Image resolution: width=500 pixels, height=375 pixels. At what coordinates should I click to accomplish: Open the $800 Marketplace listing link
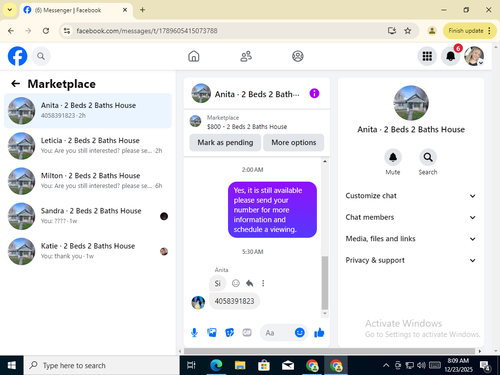click(247, 127)
